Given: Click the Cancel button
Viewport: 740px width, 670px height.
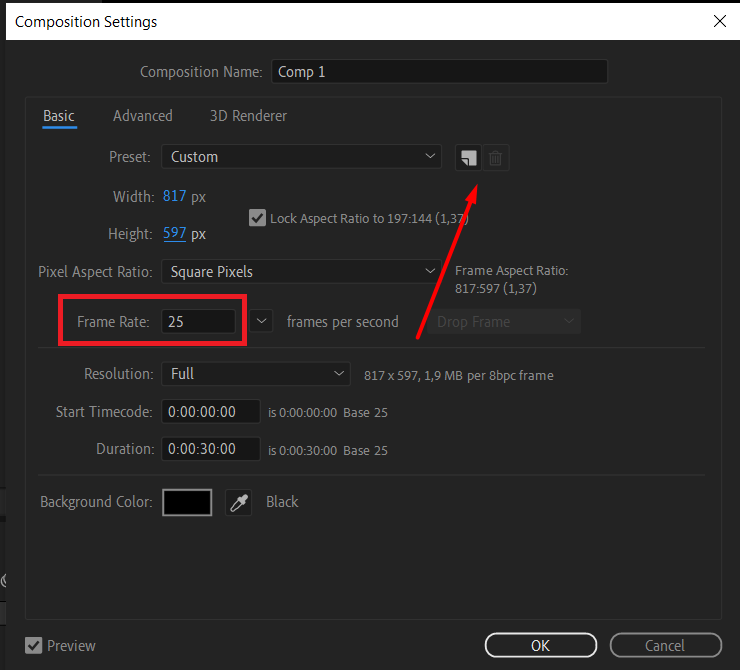Looking at the screenshot, I should point(665,645).
